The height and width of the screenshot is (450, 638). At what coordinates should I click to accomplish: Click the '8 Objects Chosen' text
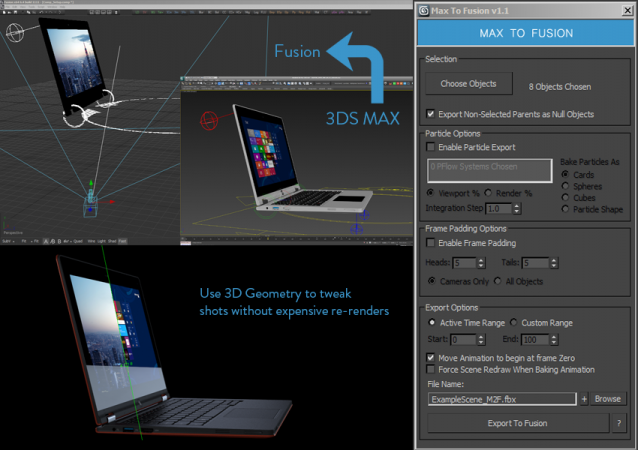(559, 87)
